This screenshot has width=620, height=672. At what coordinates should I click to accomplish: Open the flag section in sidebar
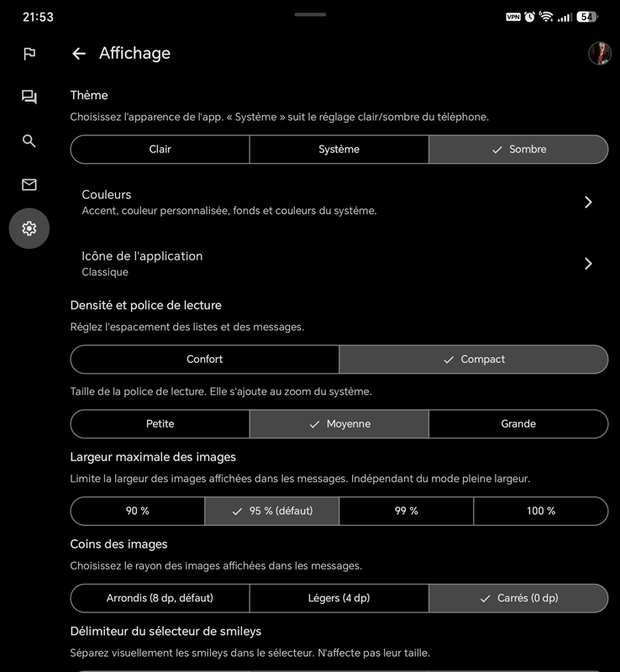29,54
